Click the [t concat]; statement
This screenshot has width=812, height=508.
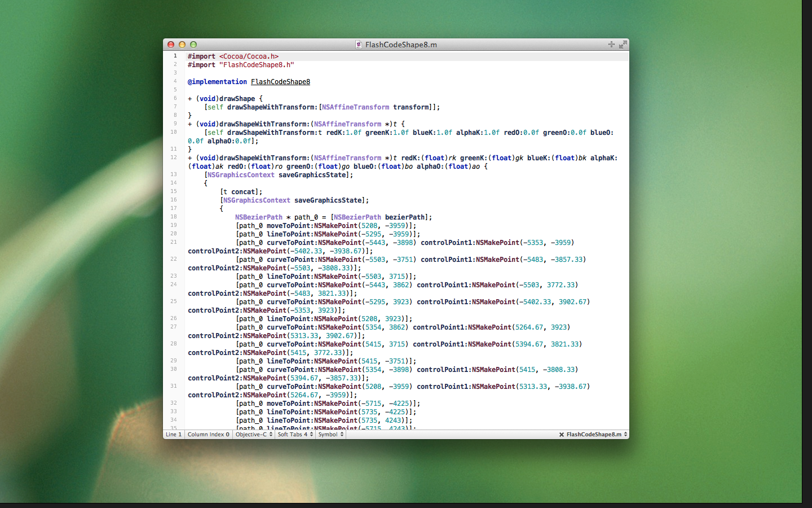pos(241,192)
